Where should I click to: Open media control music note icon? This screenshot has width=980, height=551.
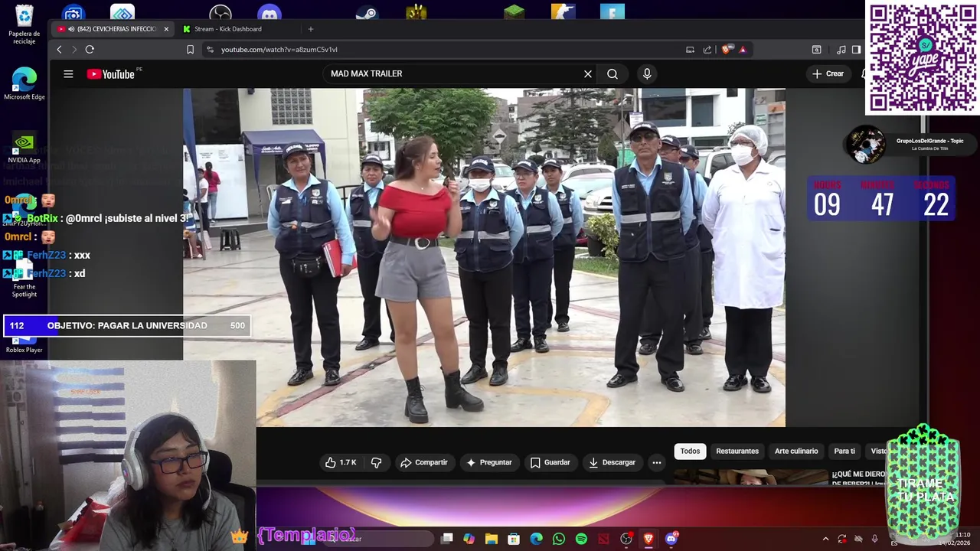tap(841, 50)
